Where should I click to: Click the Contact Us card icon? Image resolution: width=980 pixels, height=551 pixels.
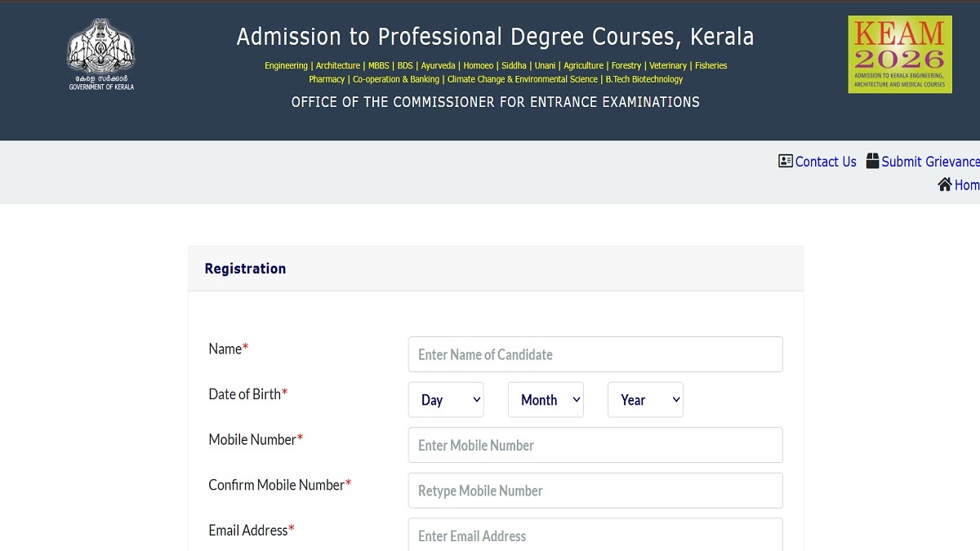tap(786, 161)
